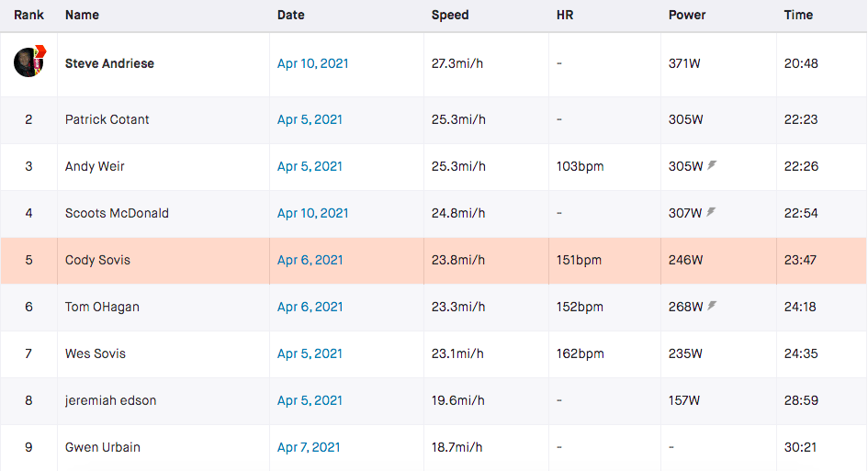This screenshot has width=868, height=471.
Task: Click the Rank column header
Action: pyautogui.click(x=28, y=16)
